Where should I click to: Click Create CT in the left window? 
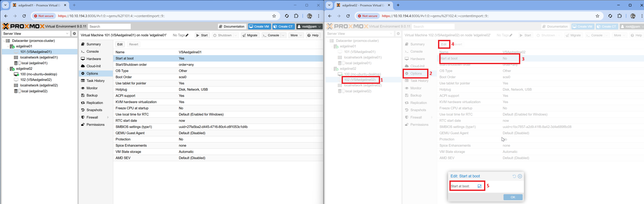tap(283, 27)
